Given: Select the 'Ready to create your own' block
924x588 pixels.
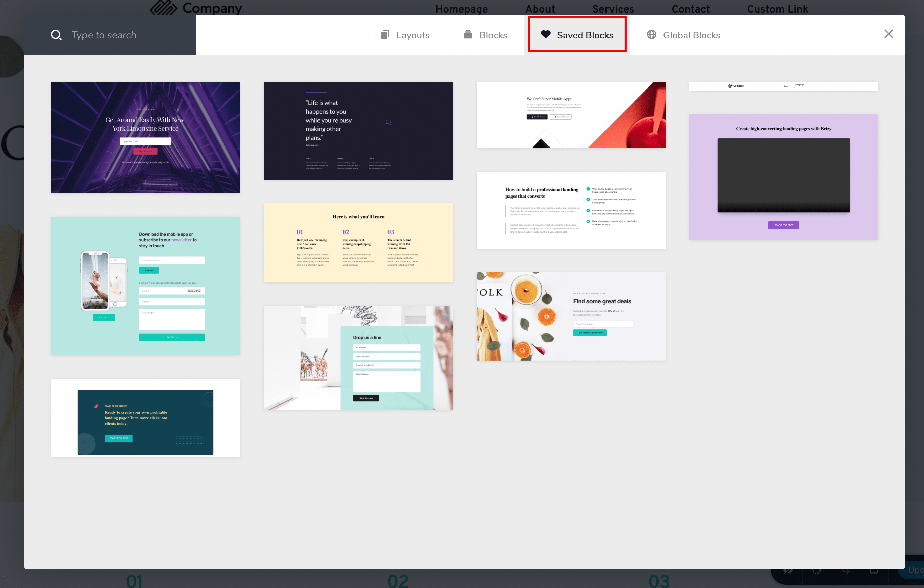Looking at the screenshot, I should (x=146, y=418).
